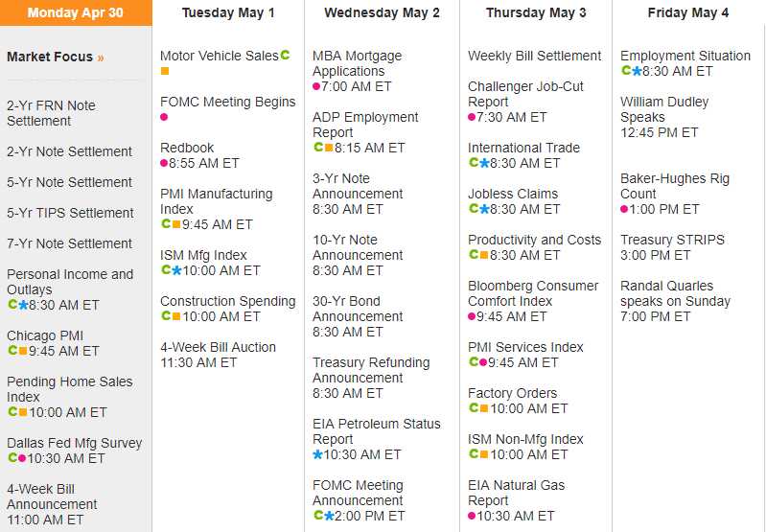Click the orange square under Motor Vehicle Sales
Image resolution: width=766 pixels, height=532 pixels.
point(165,71)
